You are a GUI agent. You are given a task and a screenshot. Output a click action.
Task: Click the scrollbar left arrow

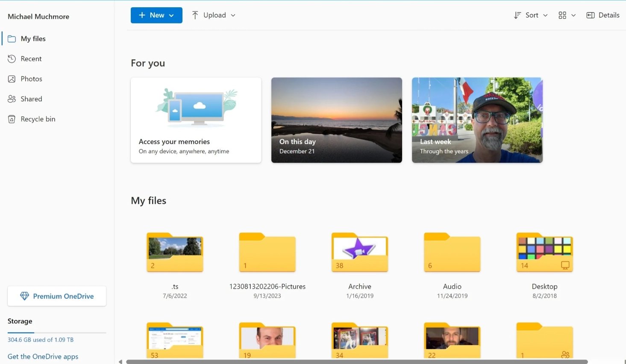click(x=120, y=362)
